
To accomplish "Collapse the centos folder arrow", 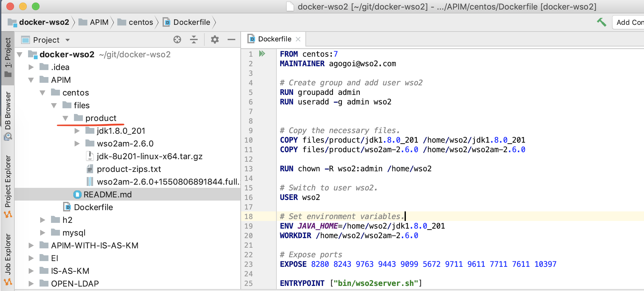I will [x=42, y=93].
